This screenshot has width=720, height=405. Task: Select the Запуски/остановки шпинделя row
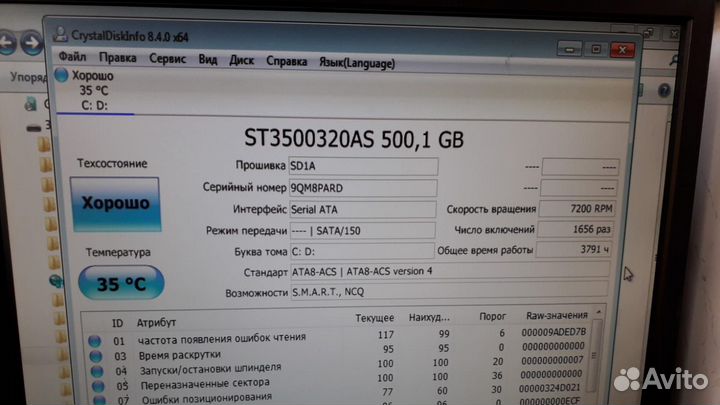click(338, 366)
